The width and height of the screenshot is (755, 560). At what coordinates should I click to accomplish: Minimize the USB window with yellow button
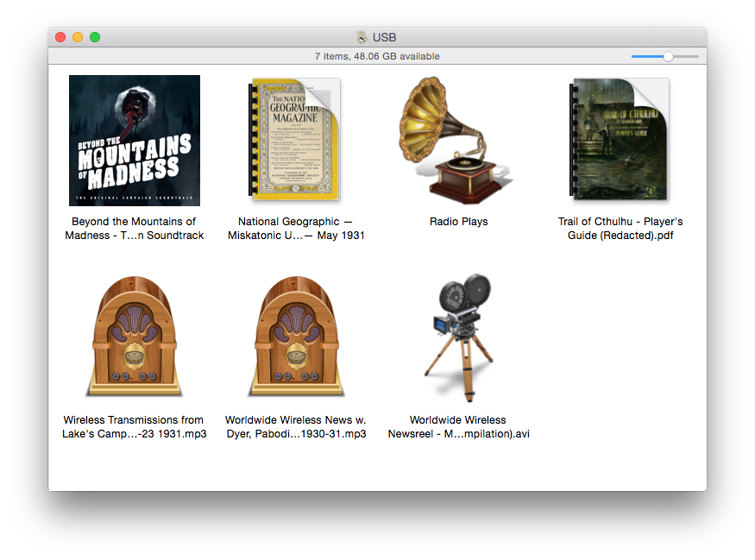(x=78, y=37)
